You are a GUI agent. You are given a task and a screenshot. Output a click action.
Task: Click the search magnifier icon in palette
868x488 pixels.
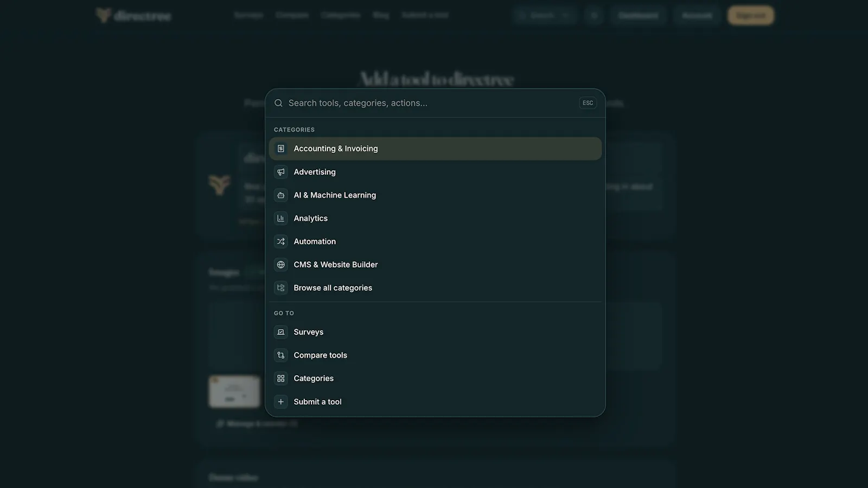tap(278, 103)
